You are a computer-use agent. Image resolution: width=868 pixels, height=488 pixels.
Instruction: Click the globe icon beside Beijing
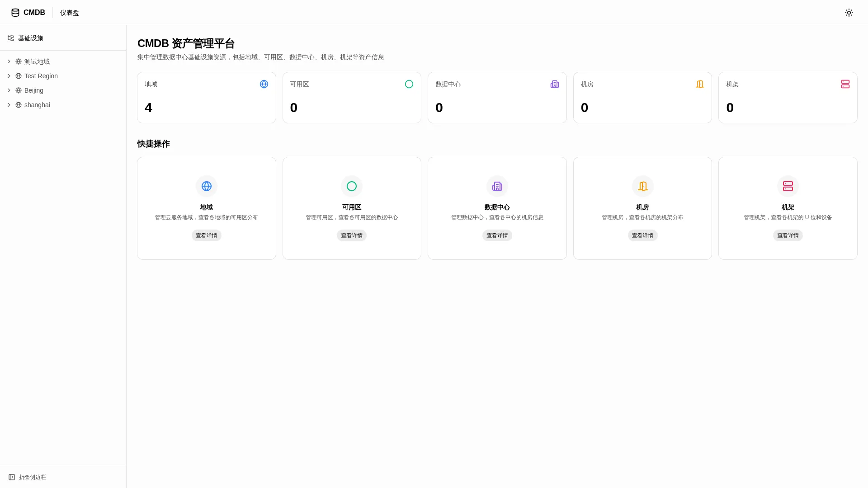click(19, 90)
